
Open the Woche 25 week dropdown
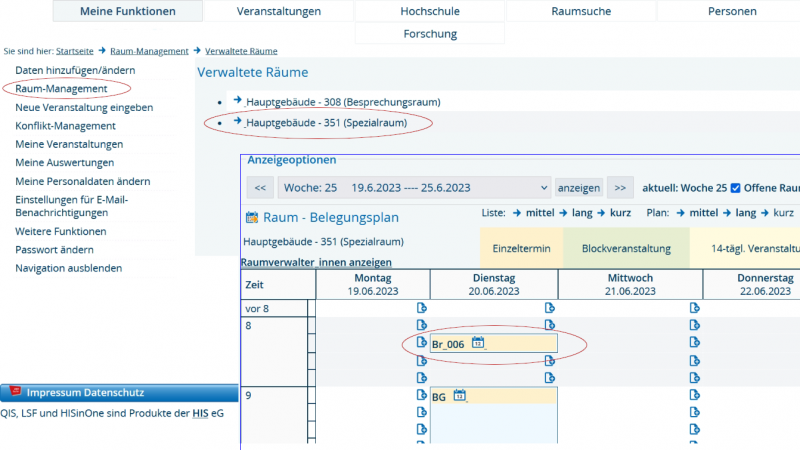(414, 188)
